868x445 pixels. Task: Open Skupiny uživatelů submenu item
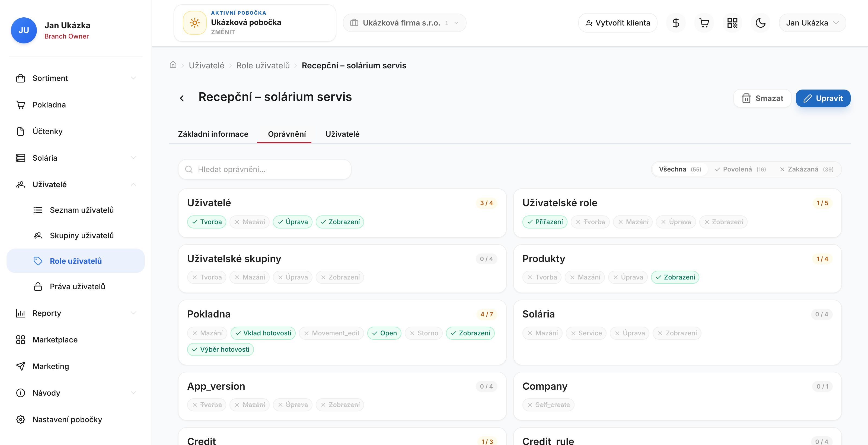point(75,236)
